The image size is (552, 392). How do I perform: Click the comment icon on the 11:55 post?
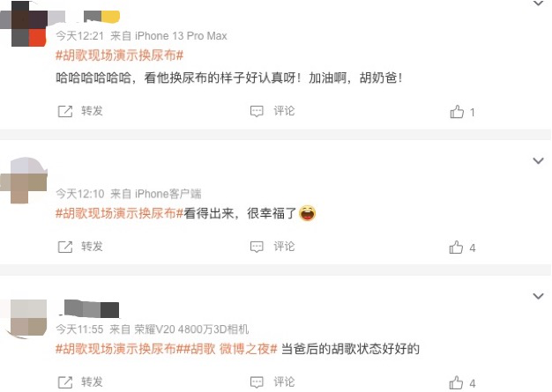(257, 382)
